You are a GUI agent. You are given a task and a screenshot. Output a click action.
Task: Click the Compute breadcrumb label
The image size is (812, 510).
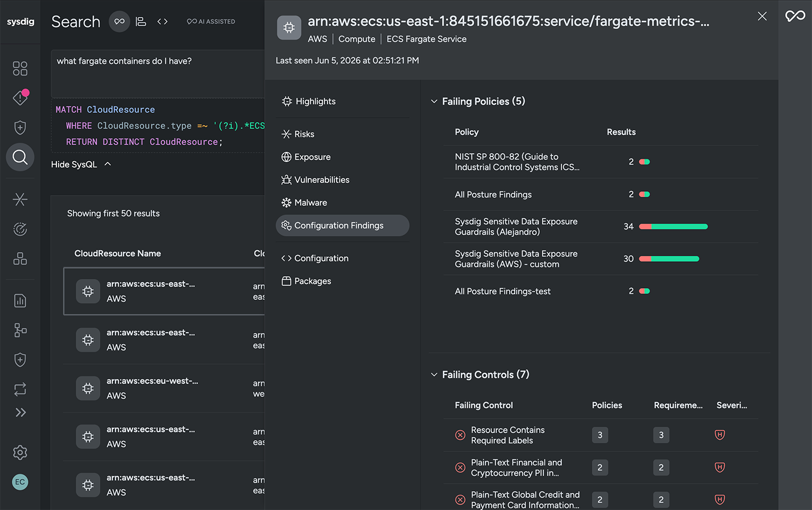tap(357, 39)
